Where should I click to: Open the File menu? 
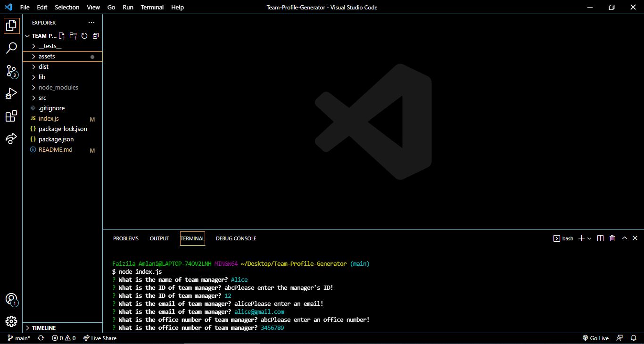pos(25,8)
